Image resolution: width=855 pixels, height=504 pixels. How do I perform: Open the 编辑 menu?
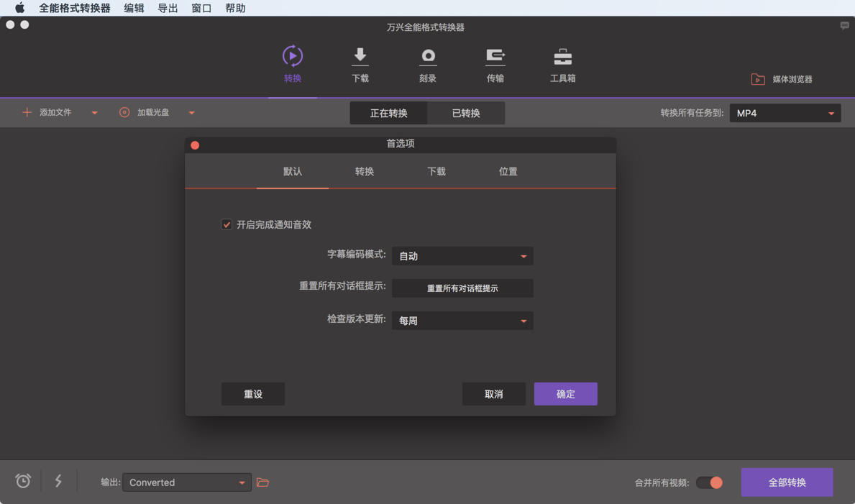[134, 8]
